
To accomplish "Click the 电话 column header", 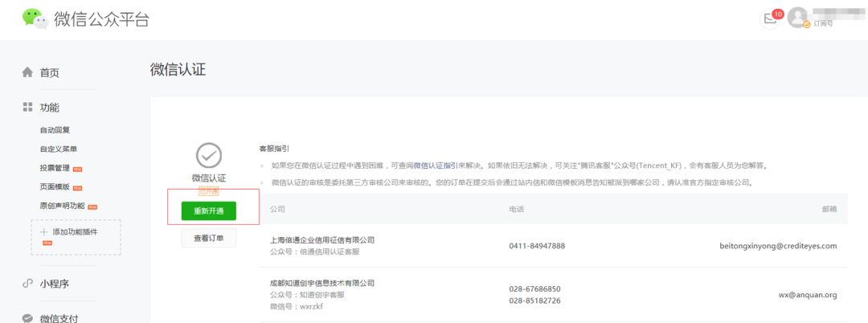I will (x=517, y=210).
